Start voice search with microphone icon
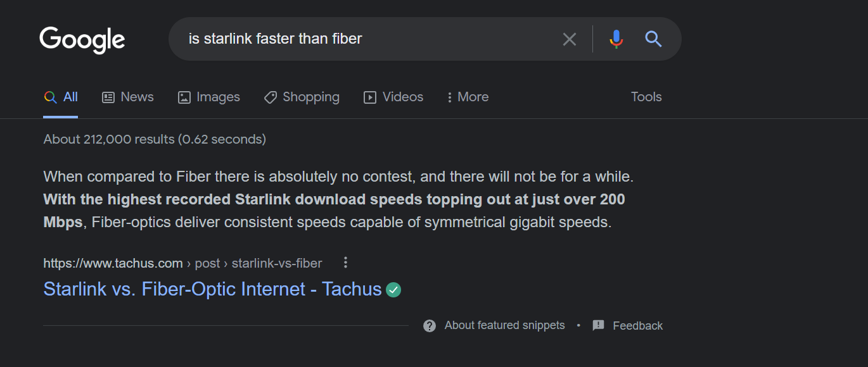The image size is (868, 367). pyautogui.click(x=616, y=39)
